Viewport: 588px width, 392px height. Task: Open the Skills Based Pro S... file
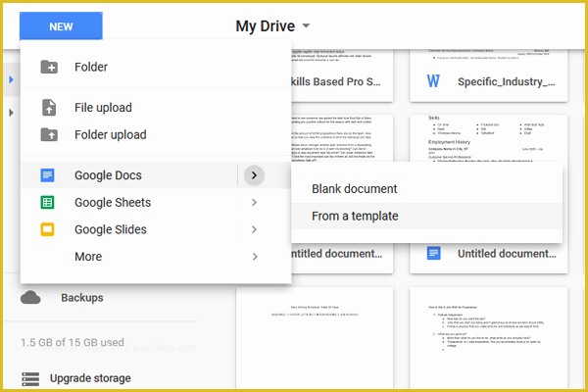click(x=335, y=81)
